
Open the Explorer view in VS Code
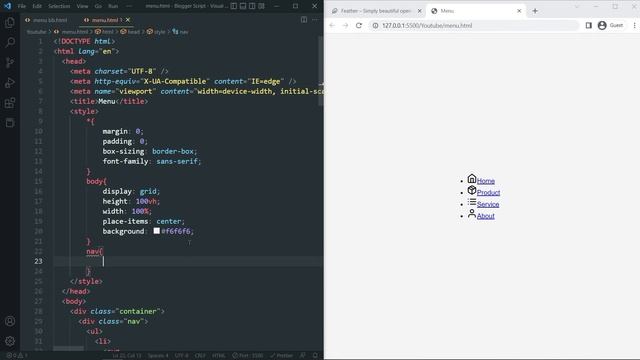coord(10,22)
